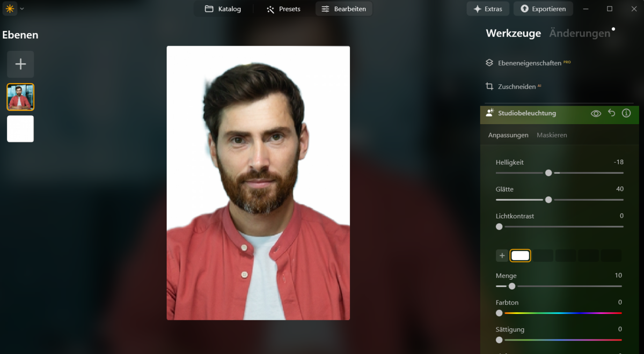Add a new light color preset with plus
Viewport: 644px width, 354px height.
pyautogui.click(x=502, y=255)
